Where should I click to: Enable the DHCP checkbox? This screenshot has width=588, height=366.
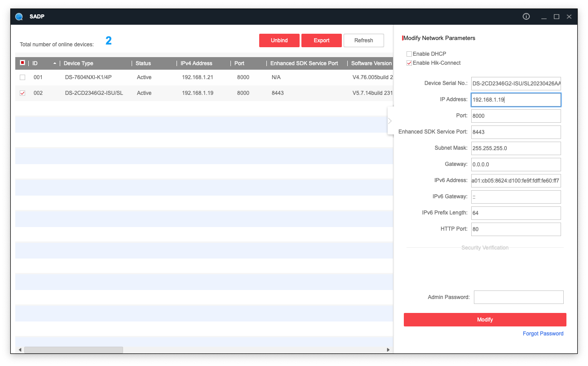coord(409,54)
